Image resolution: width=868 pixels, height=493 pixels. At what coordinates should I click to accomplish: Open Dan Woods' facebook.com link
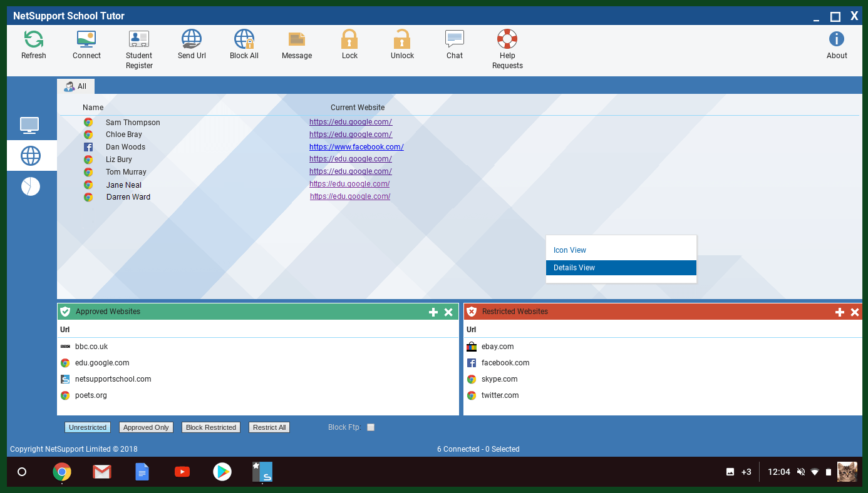click(356, 147)
